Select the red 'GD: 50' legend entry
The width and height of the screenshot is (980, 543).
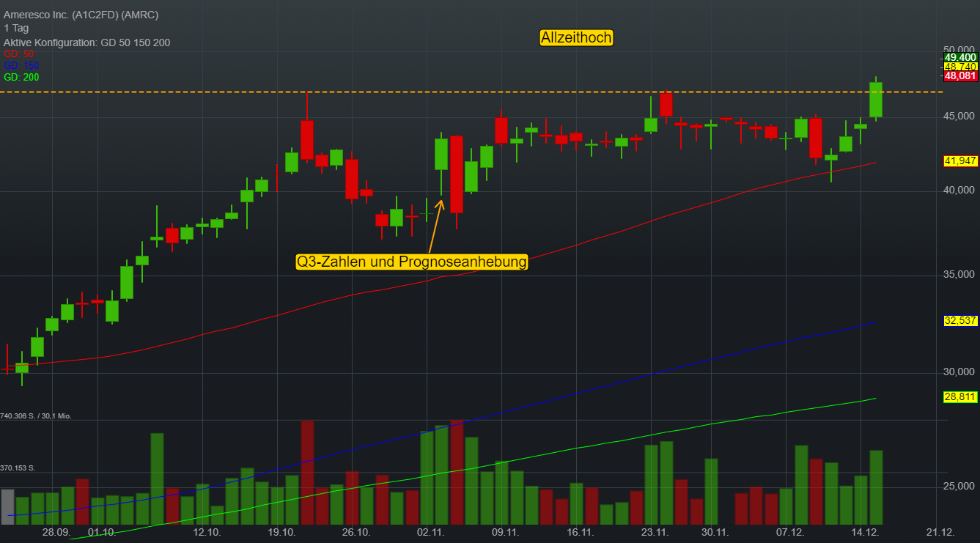tap(18, 54)
